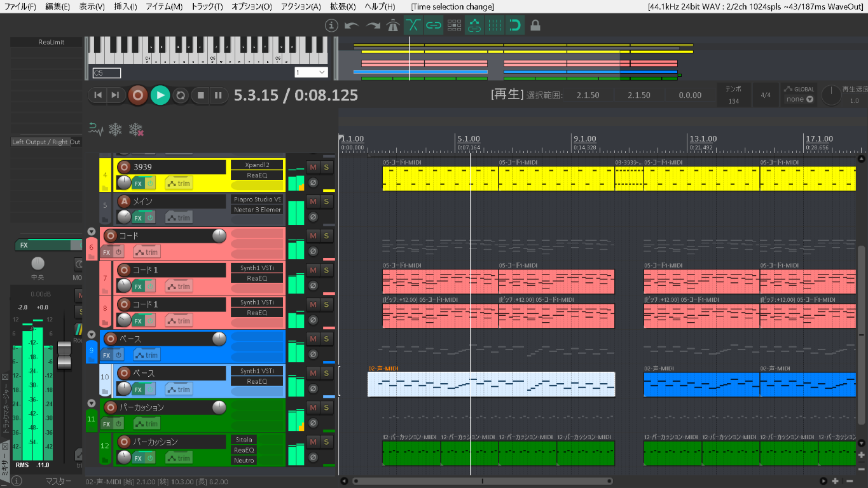The image size is (868, 488).
Task: Click the snowflake icon with the red X
Action: (x=135, y=130)
